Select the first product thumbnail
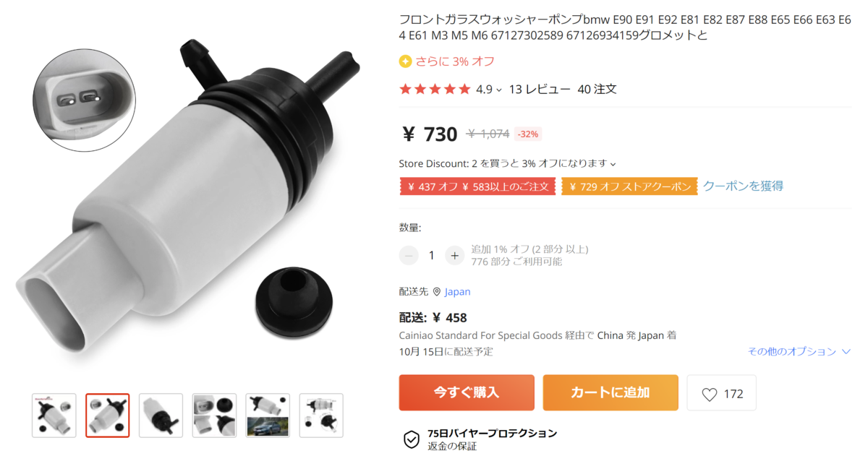This screenshot has height=456, width=868. [54, 416]
